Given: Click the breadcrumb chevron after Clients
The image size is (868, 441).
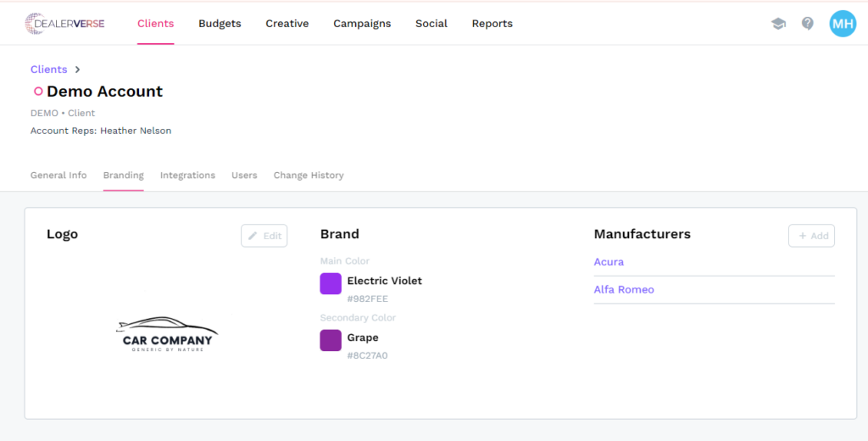Looking at the screenshot, I should (x=77, y=70).
